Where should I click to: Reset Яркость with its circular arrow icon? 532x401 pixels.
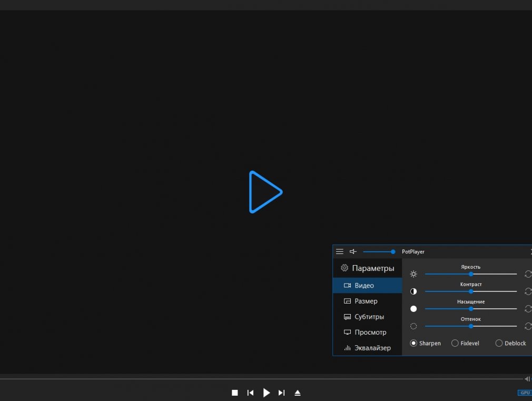click(x=528, y=274)
